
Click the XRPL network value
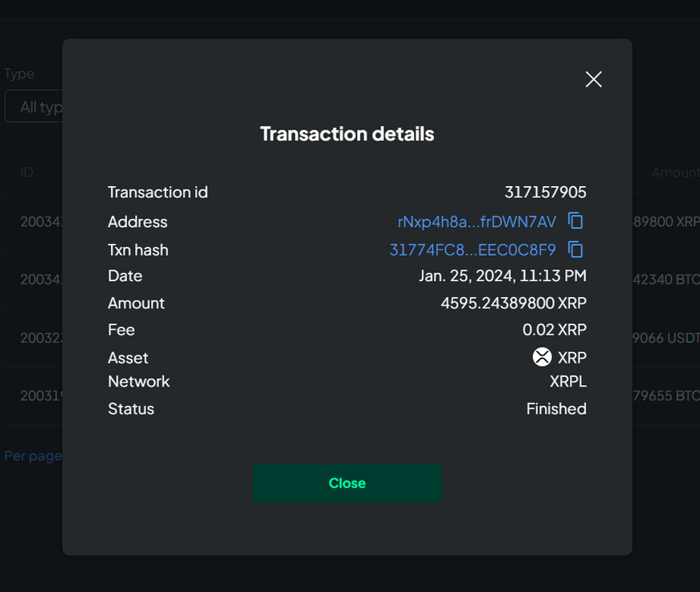(x=567, y=382)
